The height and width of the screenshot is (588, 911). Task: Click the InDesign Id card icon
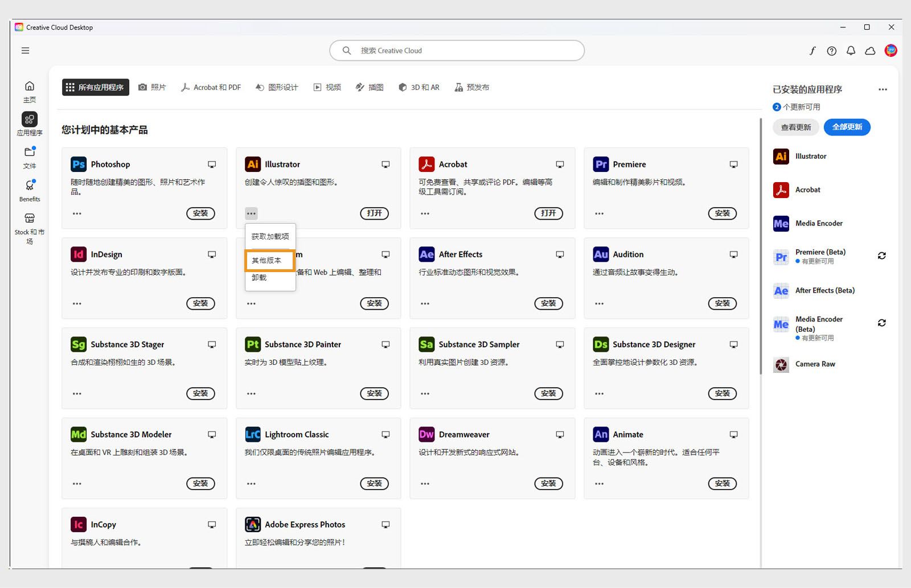(x=79, y=254)
